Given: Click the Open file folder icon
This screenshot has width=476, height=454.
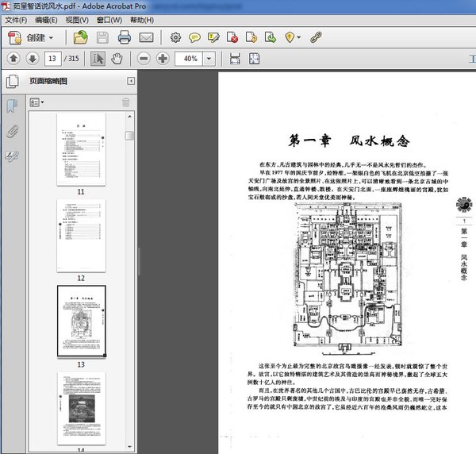Looking at the screenshot, I should pos(80,37).
